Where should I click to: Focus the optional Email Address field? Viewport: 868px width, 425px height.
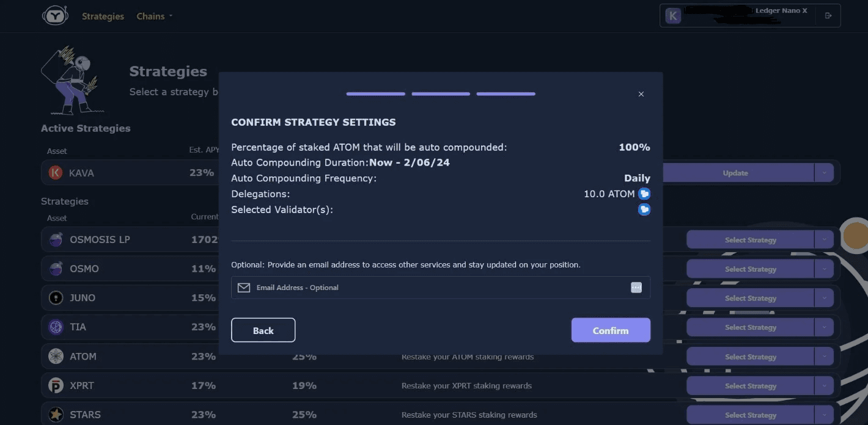click(440, 288)
